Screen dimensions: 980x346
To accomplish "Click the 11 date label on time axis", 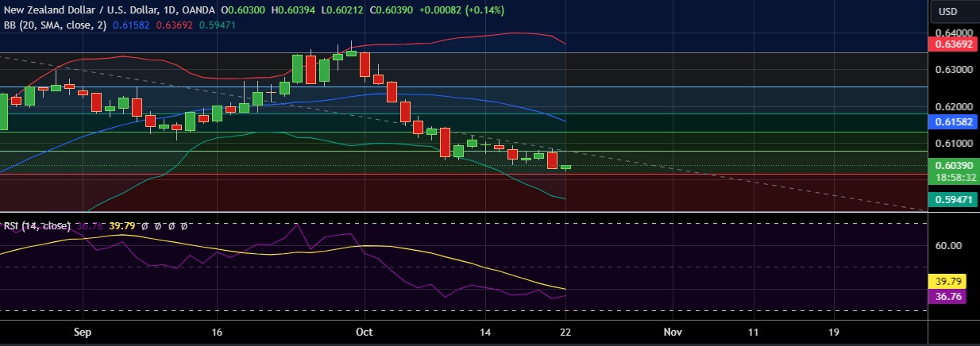I will pyautogui.click(x=753, y=332).
